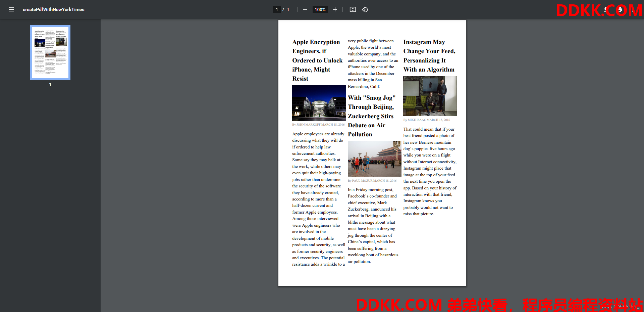Click the text 'very public fight between'

coord(371,41)
